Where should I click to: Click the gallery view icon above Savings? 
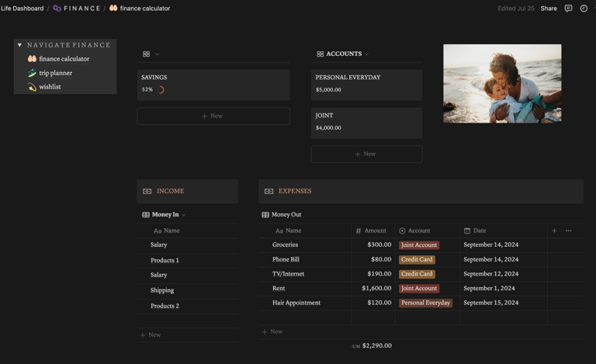pos(147,54)
